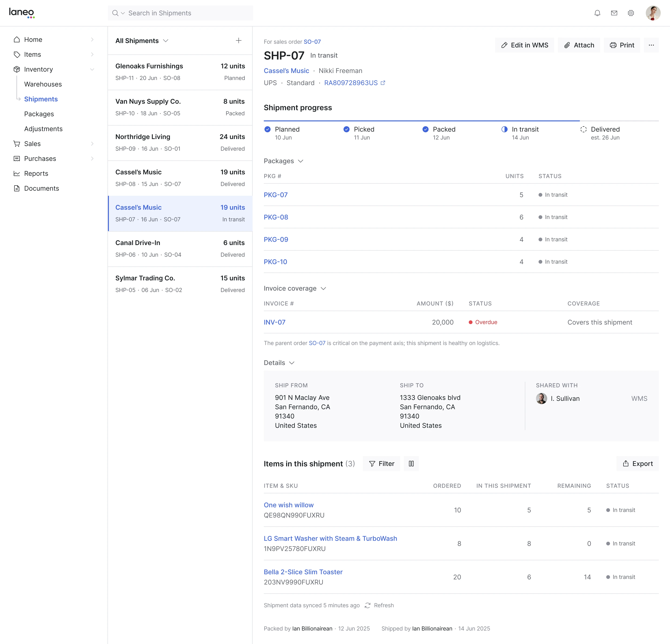Open the user profile avatar
This screenshot has height=644, width=670.
[x=653, y=13]
